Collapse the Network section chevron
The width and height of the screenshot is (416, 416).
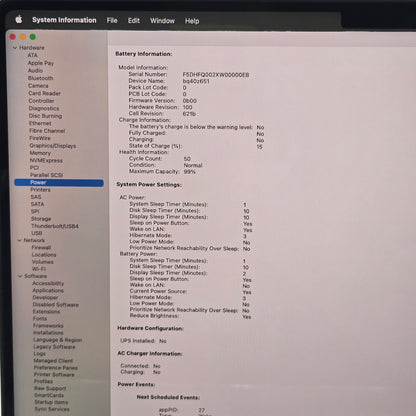pos(19,240)
